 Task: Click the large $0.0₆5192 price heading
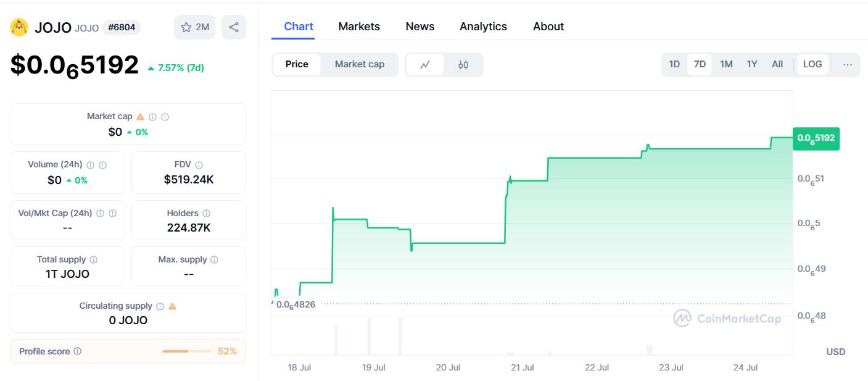[75, 65]
